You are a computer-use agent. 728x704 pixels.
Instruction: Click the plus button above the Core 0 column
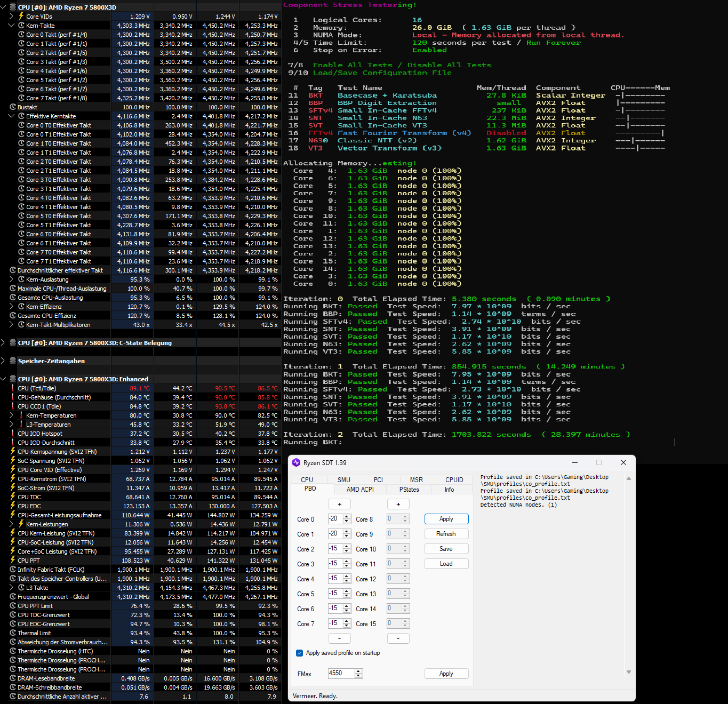340,504
